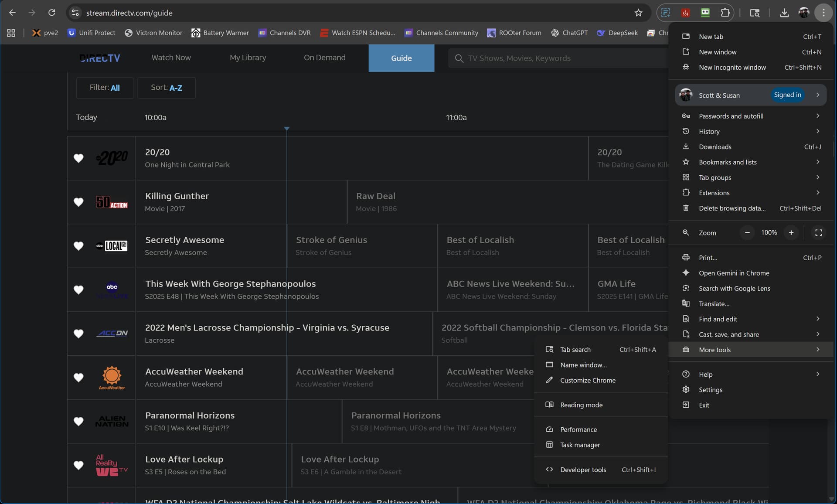The image size is (837, 504).
Task: Toggle favorite heart for 20/20 channel
Action: [x=78, y=158]
